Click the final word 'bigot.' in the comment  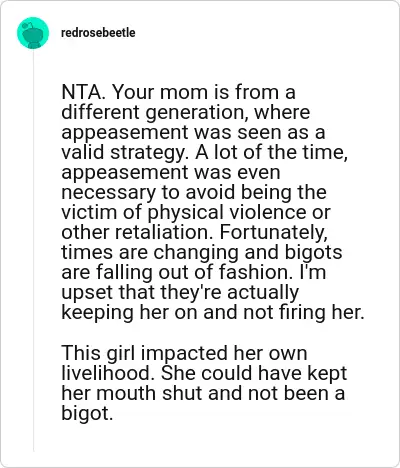pyautogui.click(x=87, y=414)
